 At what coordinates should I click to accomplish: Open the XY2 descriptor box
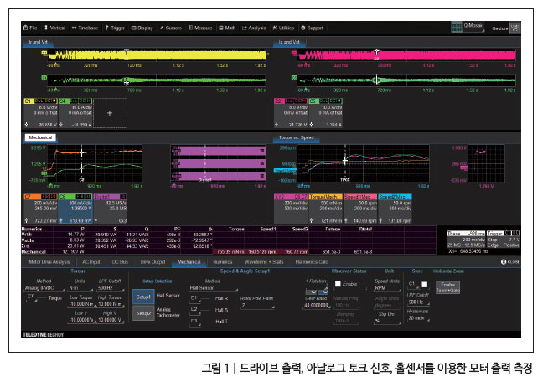click(291, 209)
